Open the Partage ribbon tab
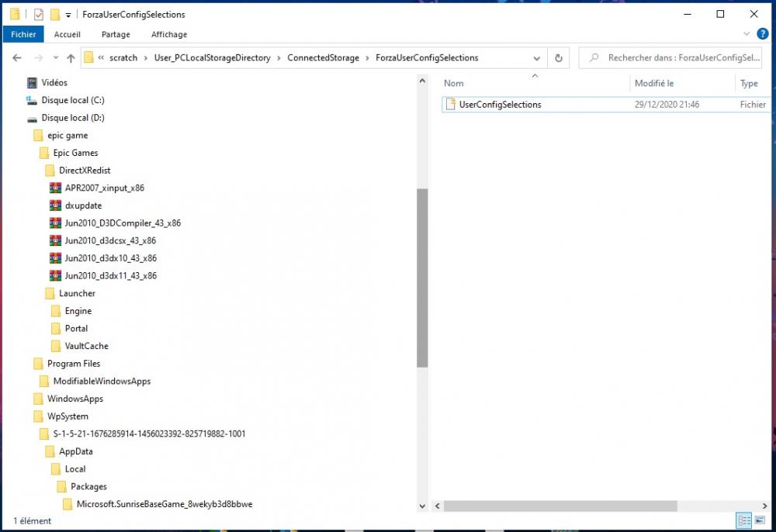 point(116,34)
